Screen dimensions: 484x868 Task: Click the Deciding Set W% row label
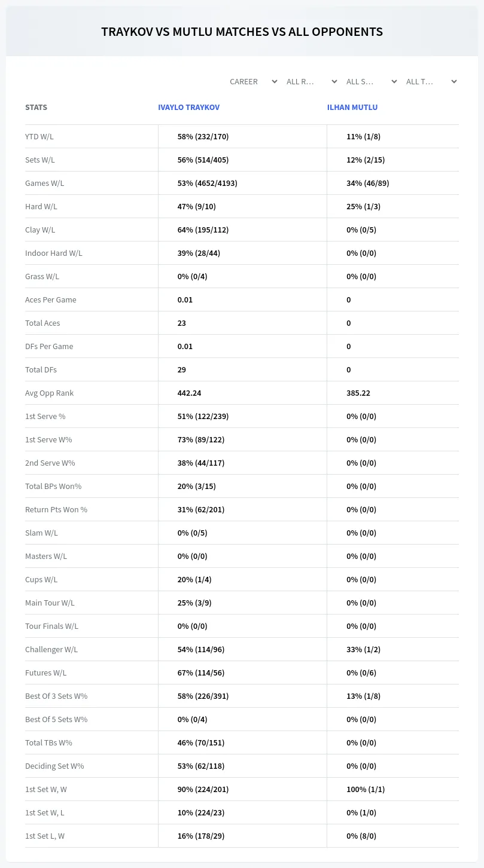click(54, 766)
